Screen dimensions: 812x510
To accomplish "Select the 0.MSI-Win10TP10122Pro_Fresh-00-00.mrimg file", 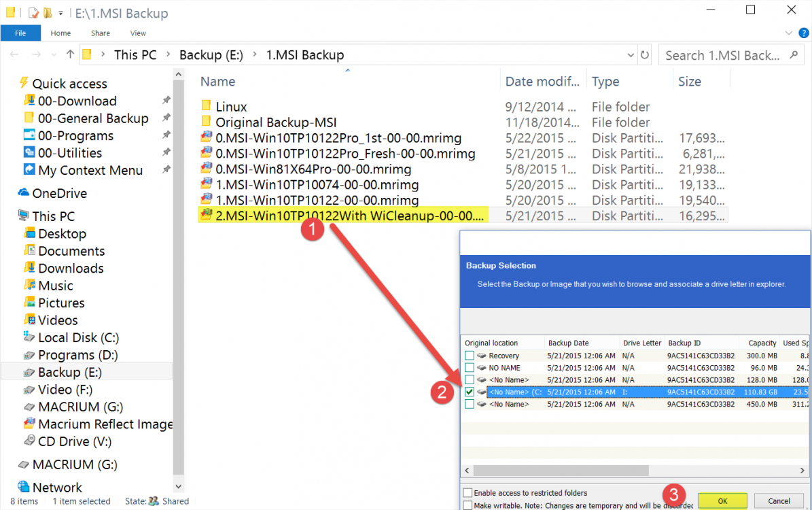I will tap(345, 154).
